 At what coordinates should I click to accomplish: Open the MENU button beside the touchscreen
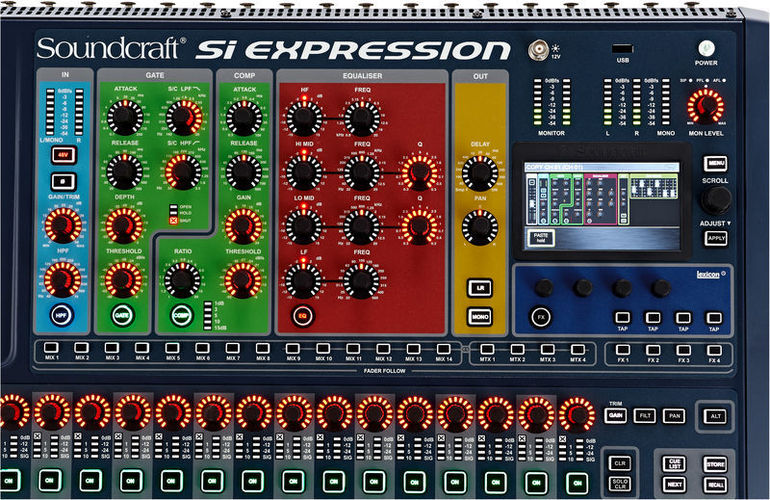click(715, 163)
